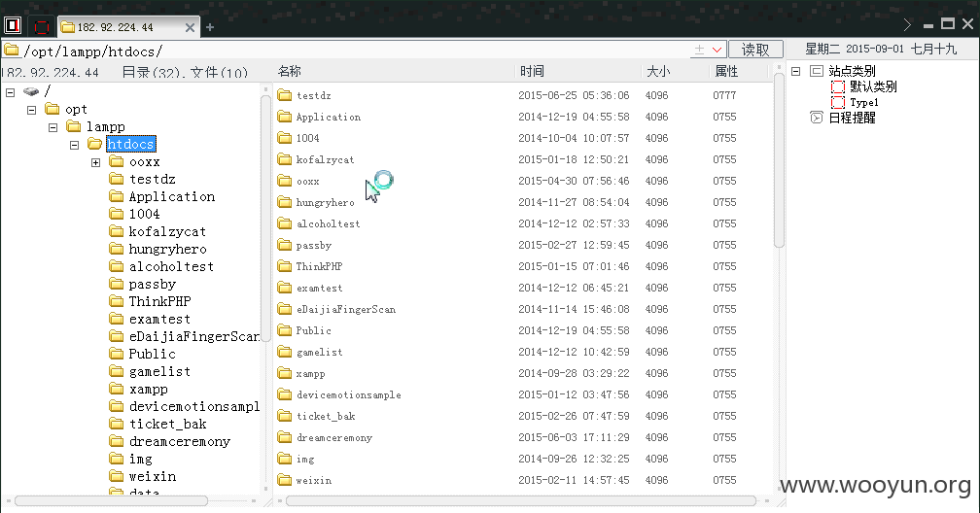Select testdz folder in the tree
980x513 pixels.
(152, 180)
